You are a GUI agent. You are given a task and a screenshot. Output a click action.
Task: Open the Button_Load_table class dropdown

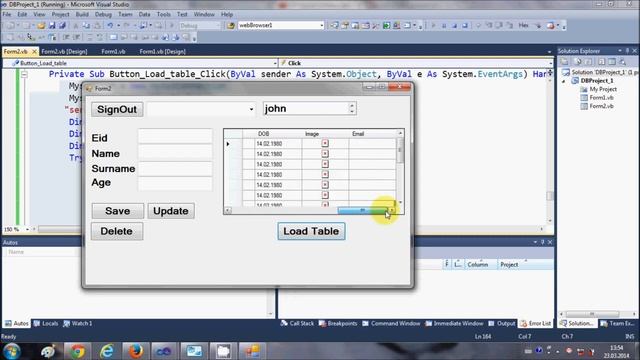click(x=275, y=63)
